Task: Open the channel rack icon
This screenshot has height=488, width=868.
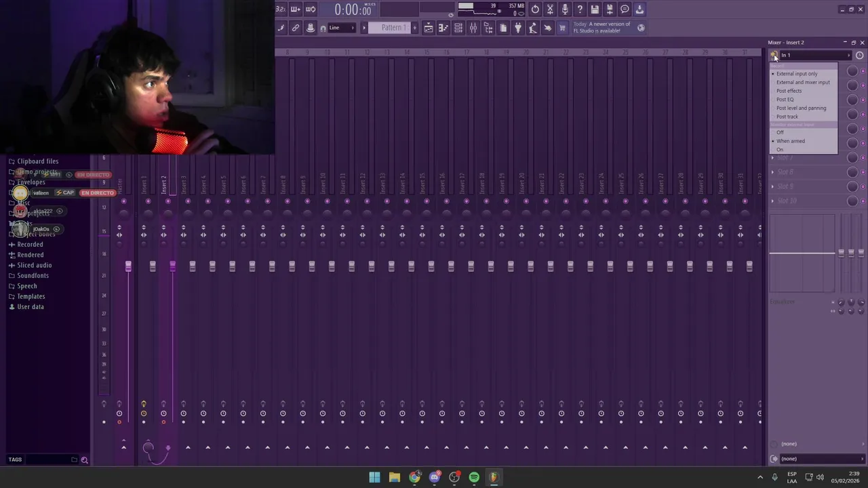Action: pyautogui.click(x=458, y=28)
